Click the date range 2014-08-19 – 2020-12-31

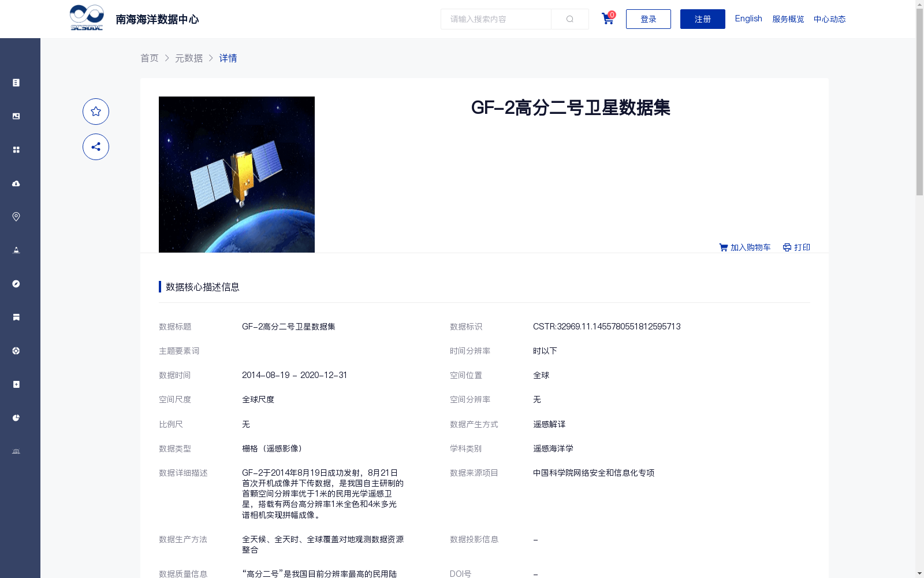click(295, 375)
